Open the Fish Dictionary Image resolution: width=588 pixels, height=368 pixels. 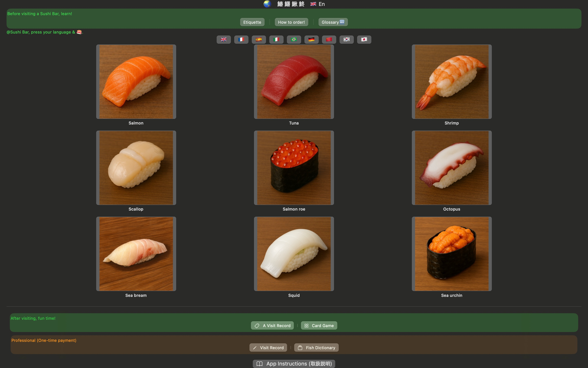316,348
